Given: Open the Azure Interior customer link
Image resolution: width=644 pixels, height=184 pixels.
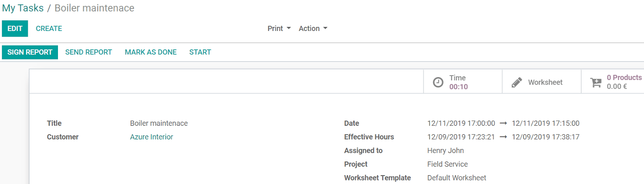Looking at the screenshot, I should click(x=151, y=137).
